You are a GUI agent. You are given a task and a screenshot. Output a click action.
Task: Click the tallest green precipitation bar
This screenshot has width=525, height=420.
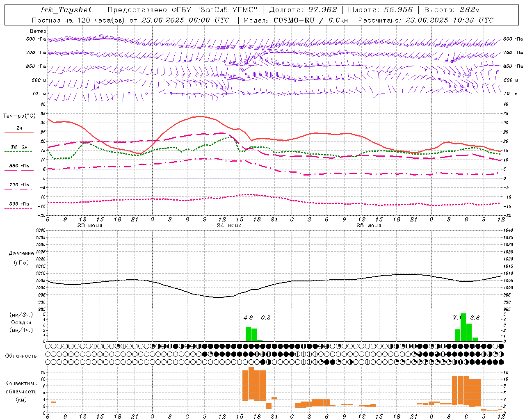463,327
